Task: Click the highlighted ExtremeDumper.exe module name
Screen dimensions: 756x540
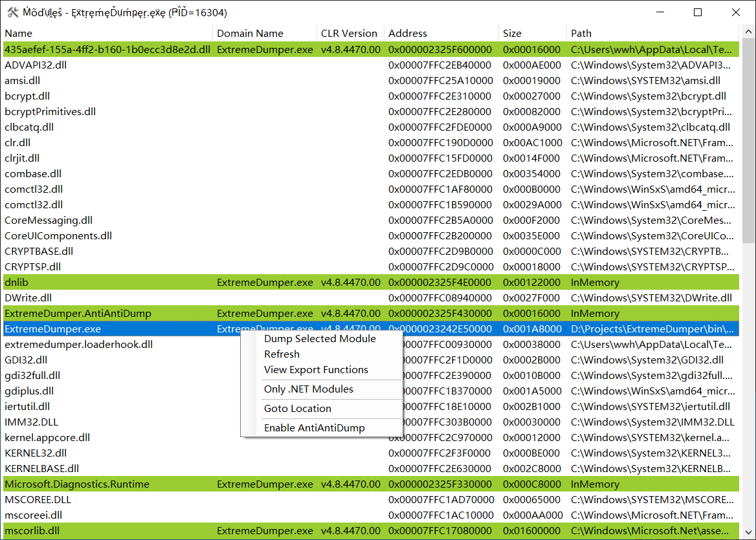Action: [x=53, y=329]
